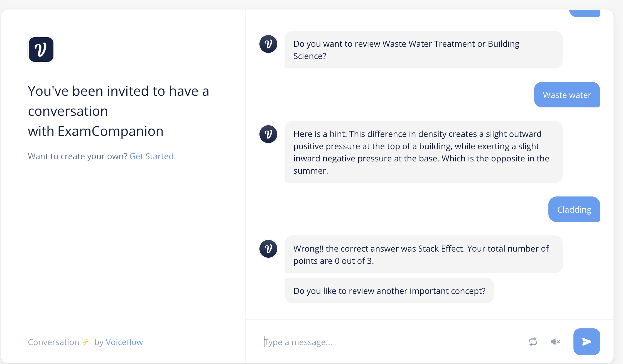
Task: Open the Voiceflow link in footer
Action: [124, 342]
